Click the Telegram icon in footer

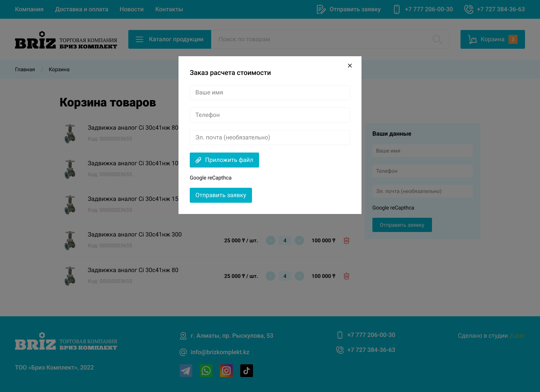coord(186,371)
